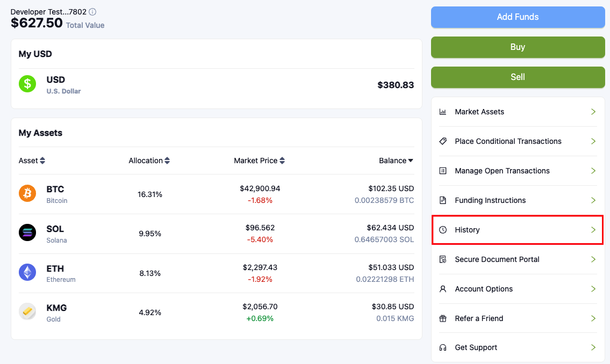Click the info icon beside account name

tap(92, 12)
